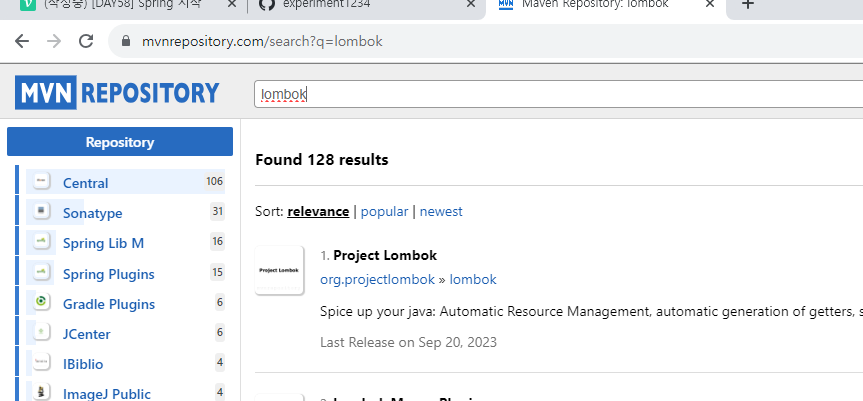The width and height of the screenshot is (863, 401).
Task: Open the org.projectlombok group link
Action: [378, 279]
